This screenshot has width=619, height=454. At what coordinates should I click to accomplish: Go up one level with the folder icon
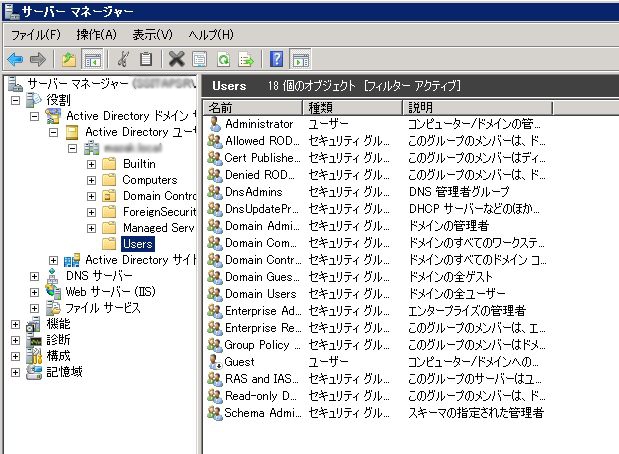69,60
